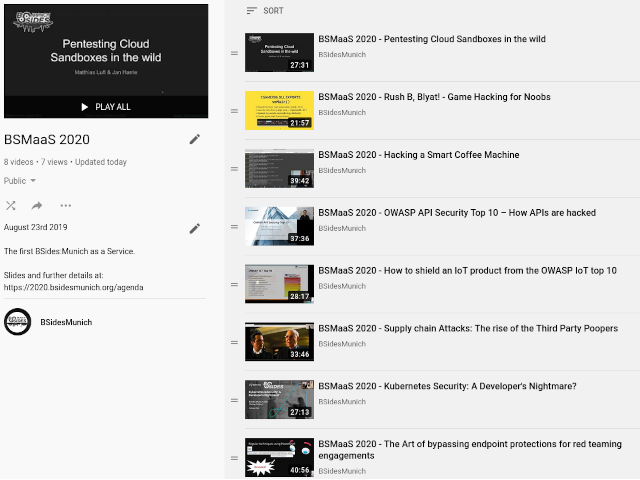Open the 2020.bsidesmunich.org/agenda link
The image size is (640, 480).
pyautogui.click(x=73, y=287)
